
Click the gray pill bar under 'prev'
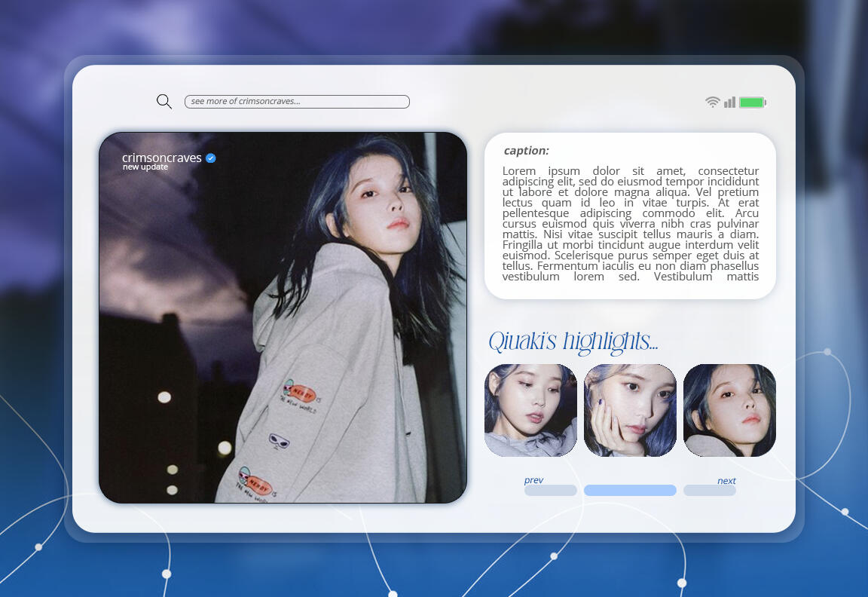click(x=550, y=491)
